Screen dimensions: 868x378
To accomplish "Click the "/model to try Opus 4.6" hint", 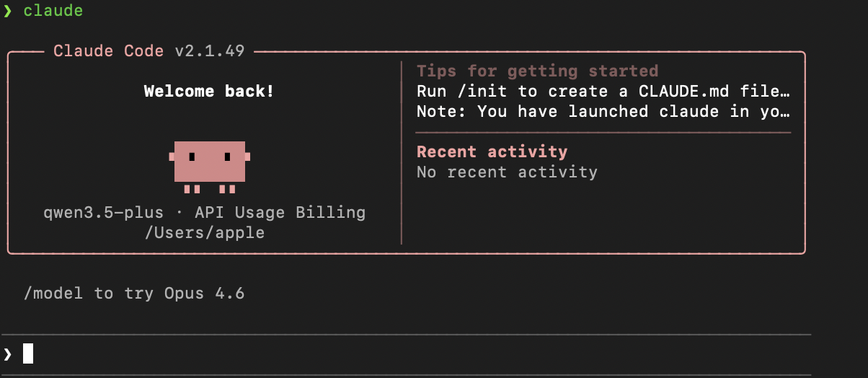I will tap(134, 294).
